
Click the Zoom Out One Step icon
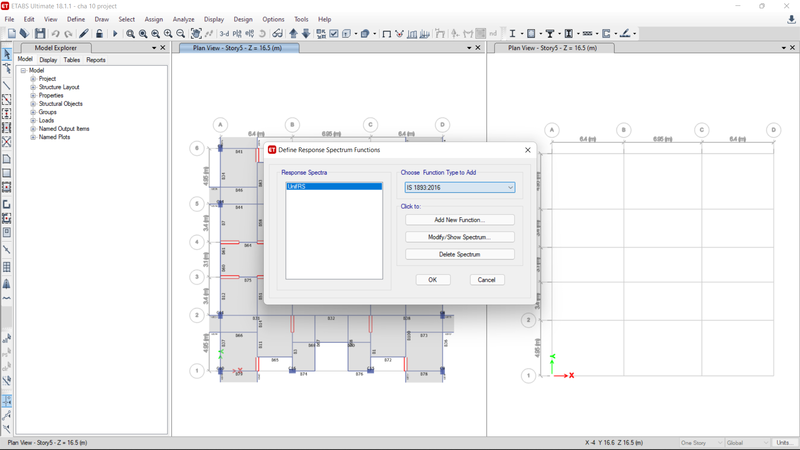point(181,34)
